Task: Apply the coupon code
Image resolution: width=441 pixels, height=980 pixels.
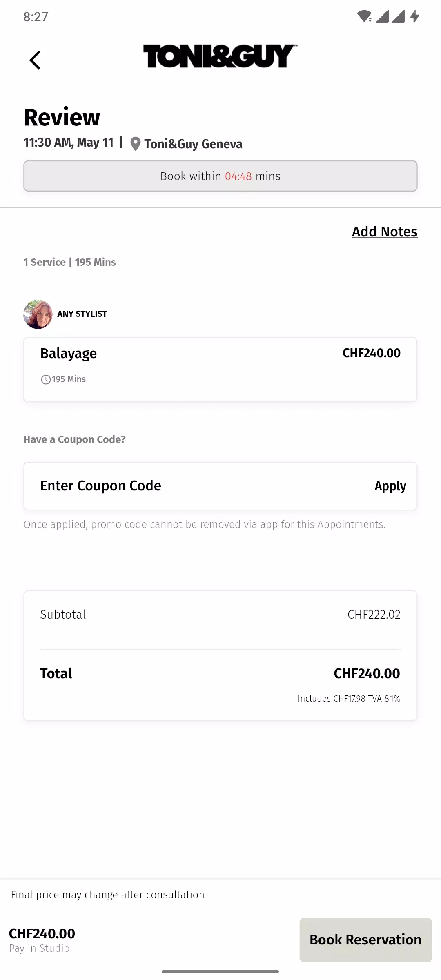Action: click(x=390, y=486)
